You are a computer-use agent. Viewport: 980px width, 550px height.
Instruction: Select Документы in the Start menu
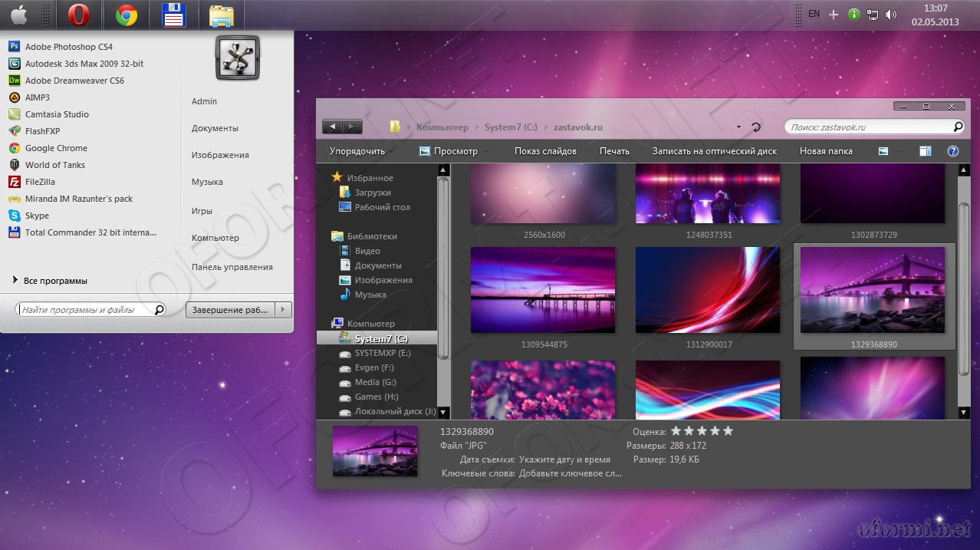pyautogui.click(x=215, y=128)
